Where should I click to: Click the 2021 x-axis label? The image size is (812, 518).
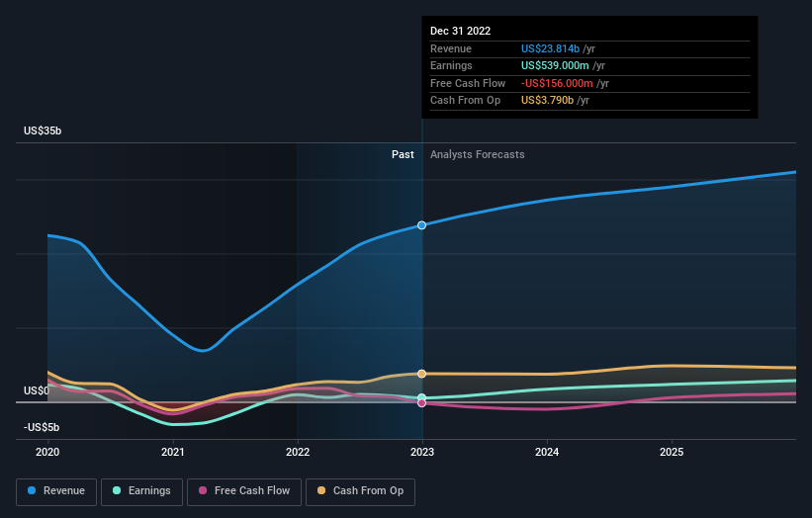coord(172,452)
